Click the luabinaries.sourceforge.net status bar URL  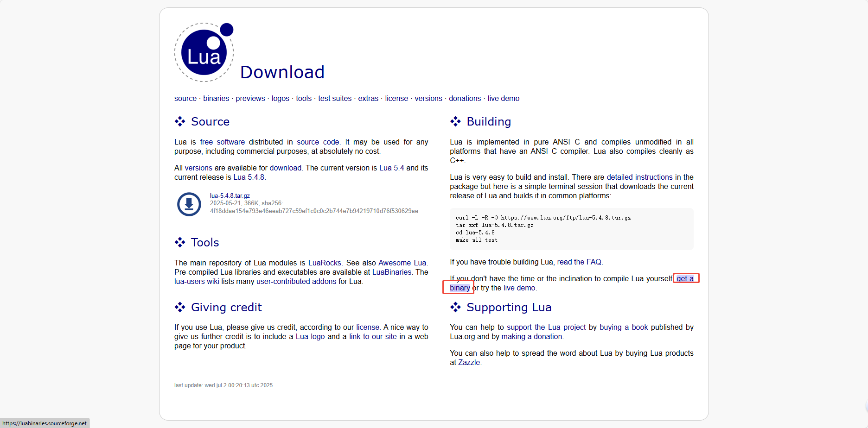pos(45,423)
